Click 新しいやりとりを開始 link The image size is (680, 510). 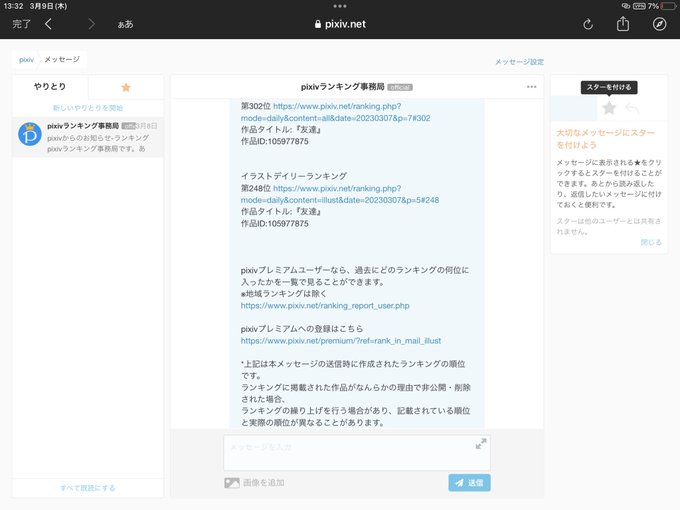pos(88,108)
